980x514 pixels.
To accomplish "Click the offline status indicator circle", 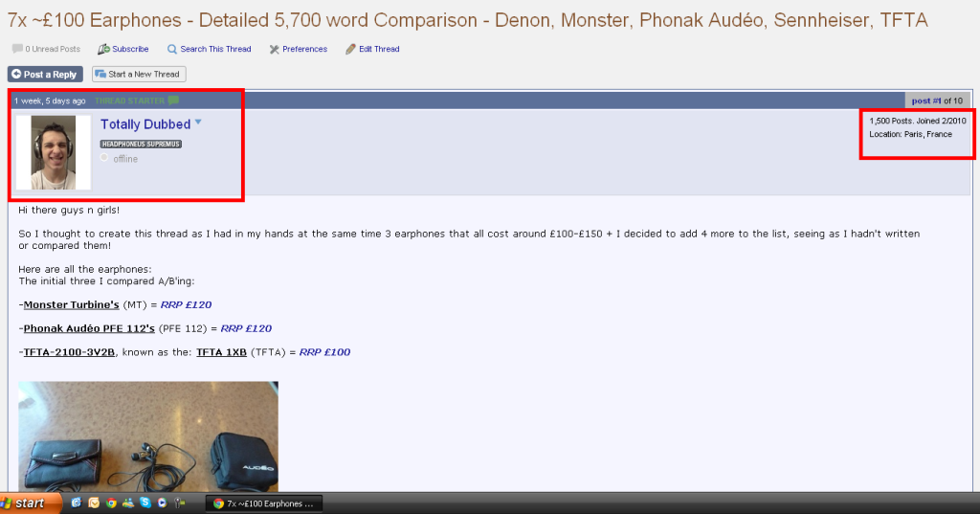I will point(104,158).
